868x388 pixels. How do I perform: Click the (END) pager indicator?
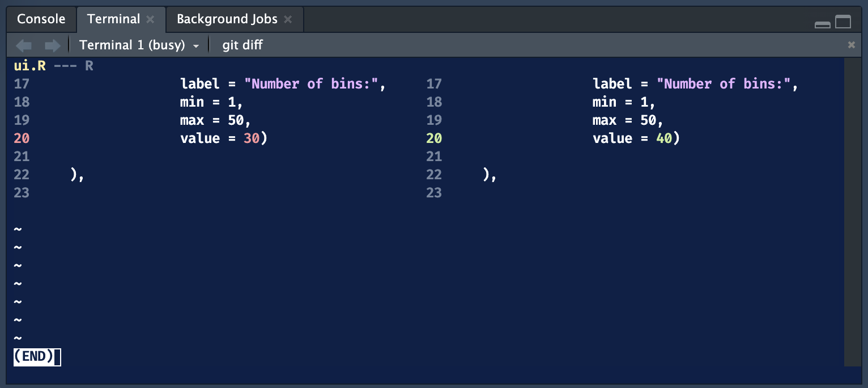pyautogui.click(x=36, y=356)
